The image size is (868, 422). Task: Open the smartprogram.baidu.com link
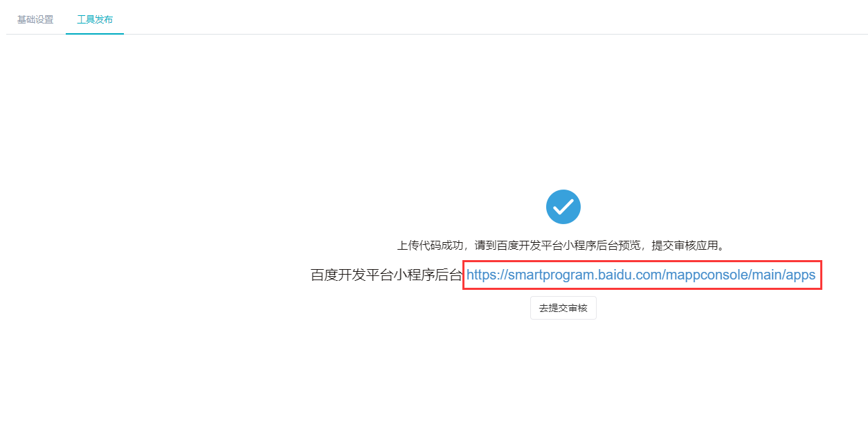pos(641,275)
